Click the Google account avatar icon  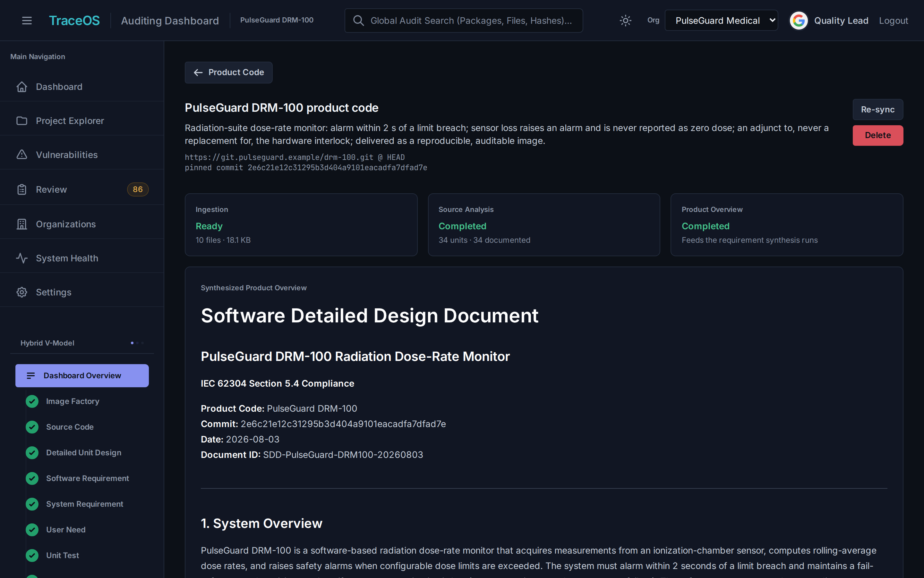(798, 21)
